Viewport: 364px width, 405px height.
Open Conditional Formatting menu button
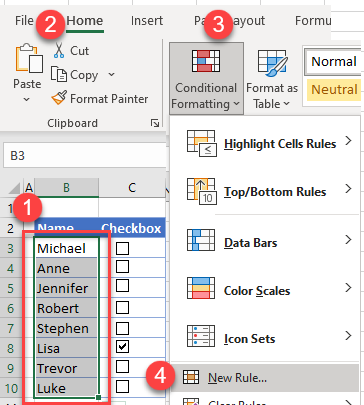tap(206, 78)
